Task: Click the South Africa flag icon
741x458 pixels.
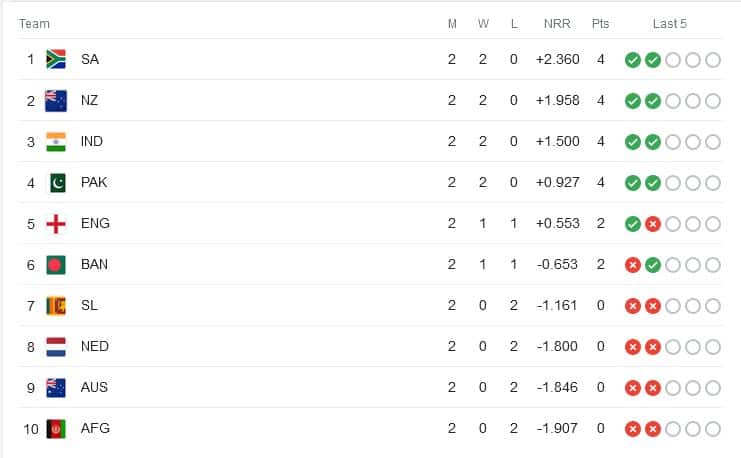Action: point(56,59)
